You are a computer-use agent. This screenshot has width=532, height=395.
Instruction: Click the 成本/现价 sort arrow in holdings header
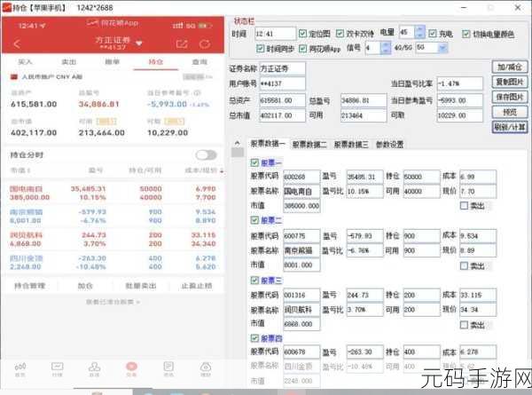(x=222, y=170)
